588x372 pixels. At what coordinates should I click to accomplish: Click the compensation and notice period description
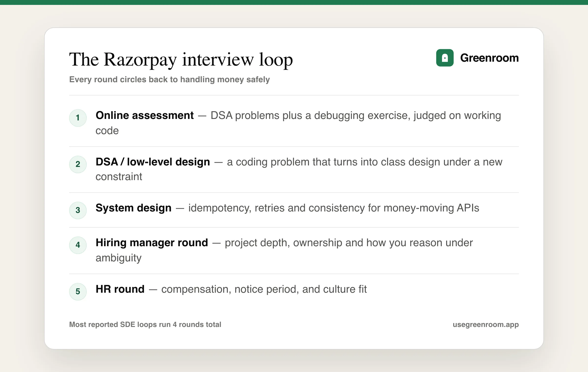(x=264, y=289)
